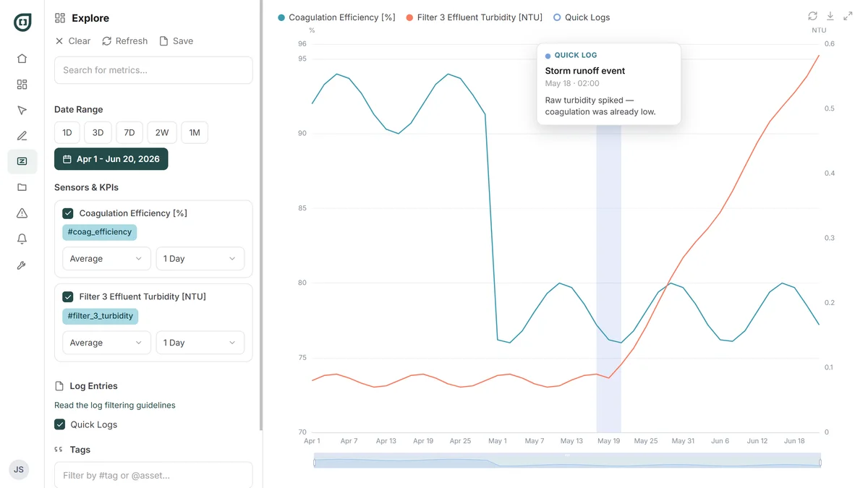Focus the Search for metrics field
Viewport: 868px width, 488px height.
pyautogui.click(x=153, y=70)
